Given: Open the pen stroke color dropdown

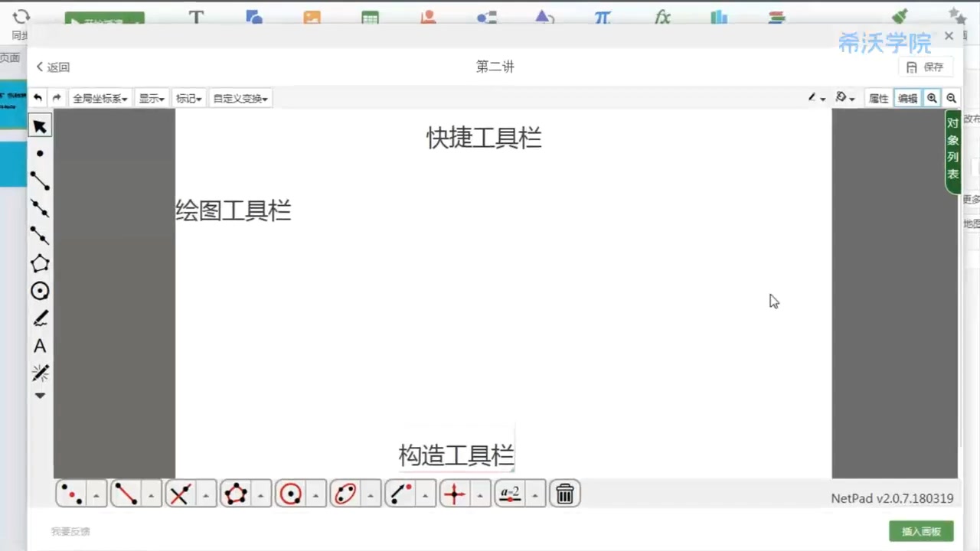Looking at the screenshot, I should click(817, 98).
